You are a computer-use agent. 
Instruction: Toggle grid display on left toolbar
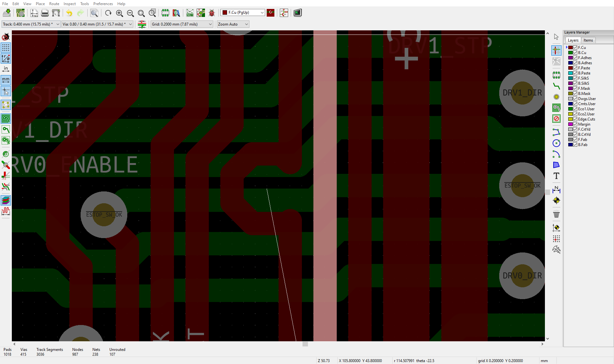[6, 48]
